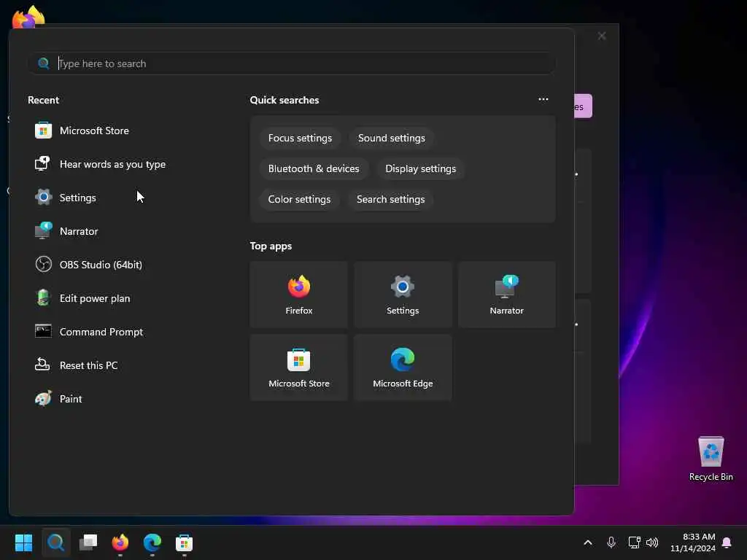This screenshot has height=560, width=747.
Task: Close the background window with the X
Action: [602, 36]
